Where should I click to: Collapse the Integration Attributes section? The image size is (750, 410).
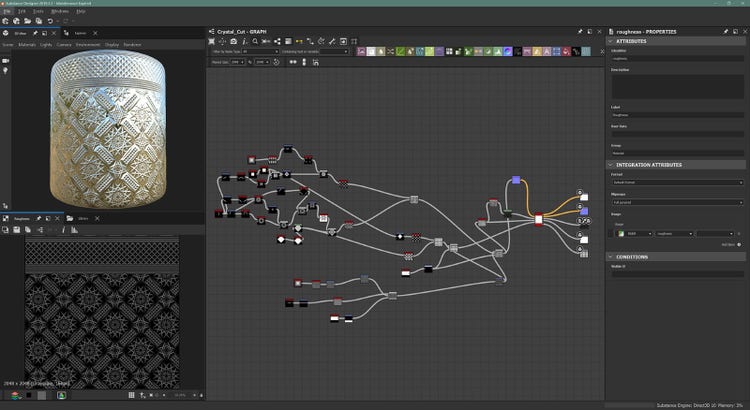click(611, 164)
